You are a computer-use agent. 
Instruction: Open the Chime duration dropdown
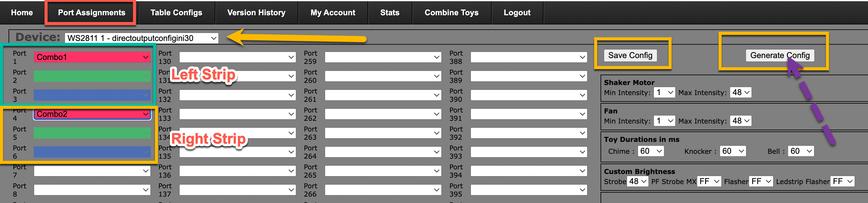651,151
